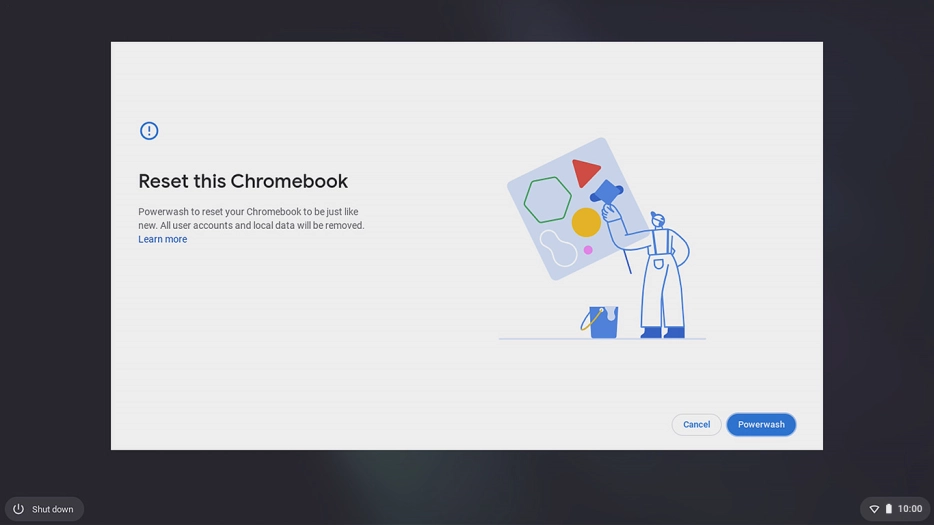Viewport: 934px width, 525px height.
Task: Click the blue paint bucket
Action: tap(602, 322)
